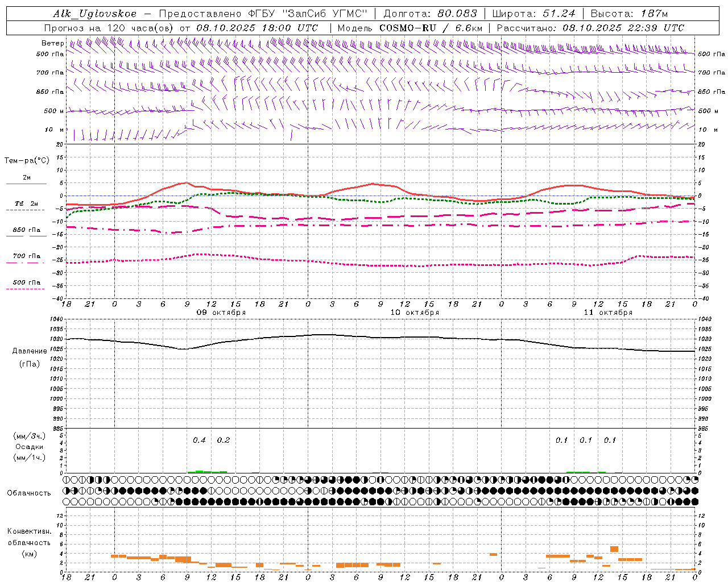Click the date label 09 октября
The width and height of the screenshot is (728, 582).
coord(221,313)
